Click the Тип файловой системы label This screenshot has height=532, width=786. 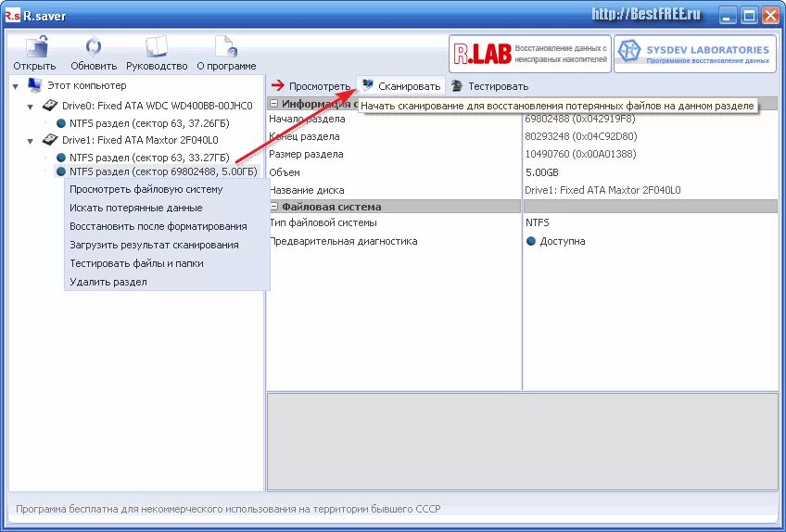coord(323,222)
